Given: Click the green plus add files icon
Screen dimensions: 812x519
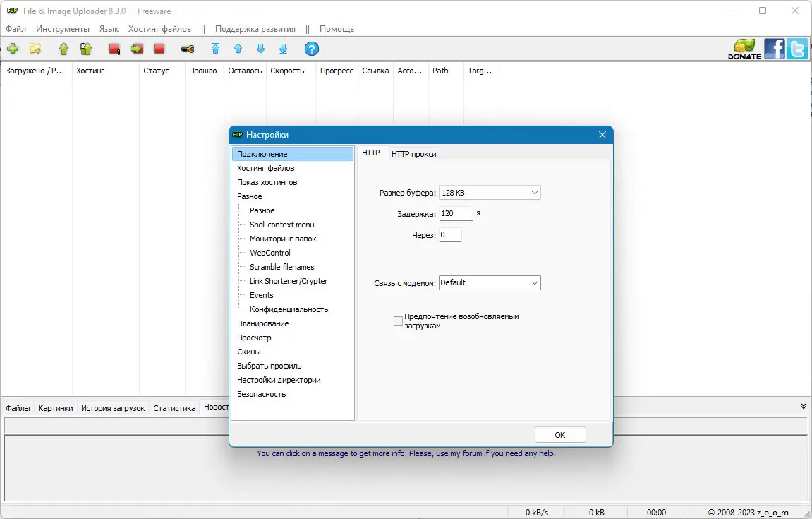Looking at the screenshot, I should [x=13, y=49].
